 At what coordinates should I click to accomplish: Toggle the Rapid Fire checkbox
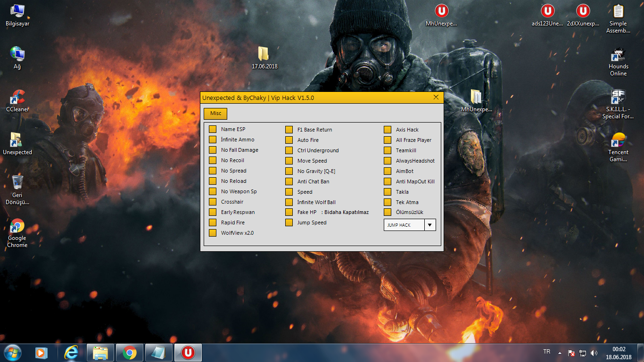pyautogui.click(x=213, y=222)
